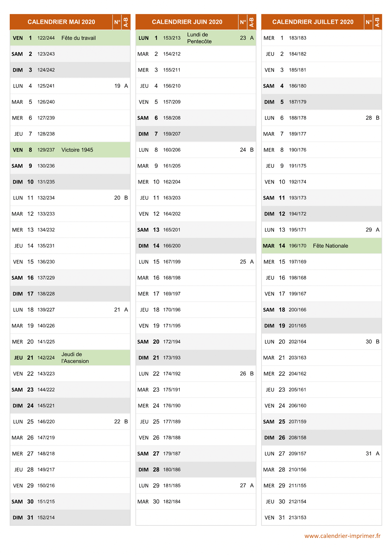This screenshot has width=392, height=555.
Task: Open the www.calendrier-imprimer.fr link
Action: (342, 536)
